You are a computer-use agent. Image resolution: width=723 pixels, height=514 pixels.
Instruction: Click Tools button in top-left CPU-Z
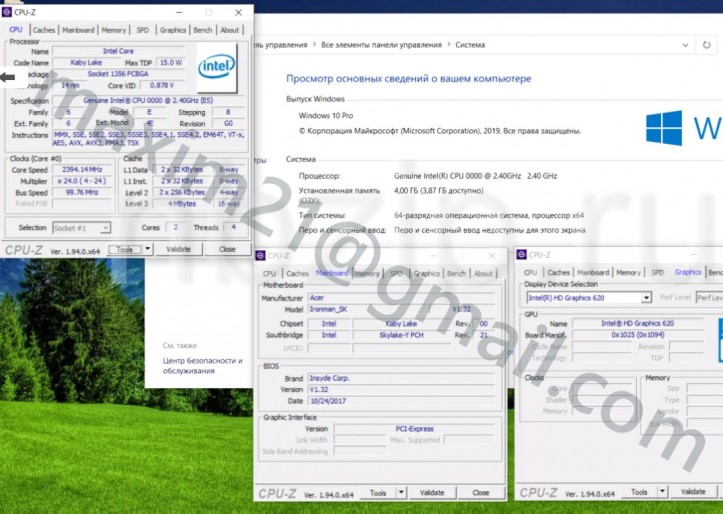(x=124, y=249)
